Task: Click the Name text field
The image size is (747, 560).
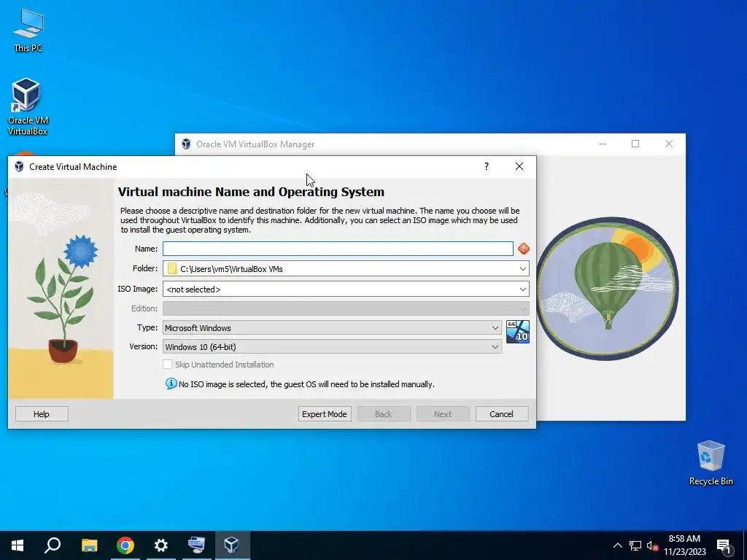Action: click(x=338, y=249)
